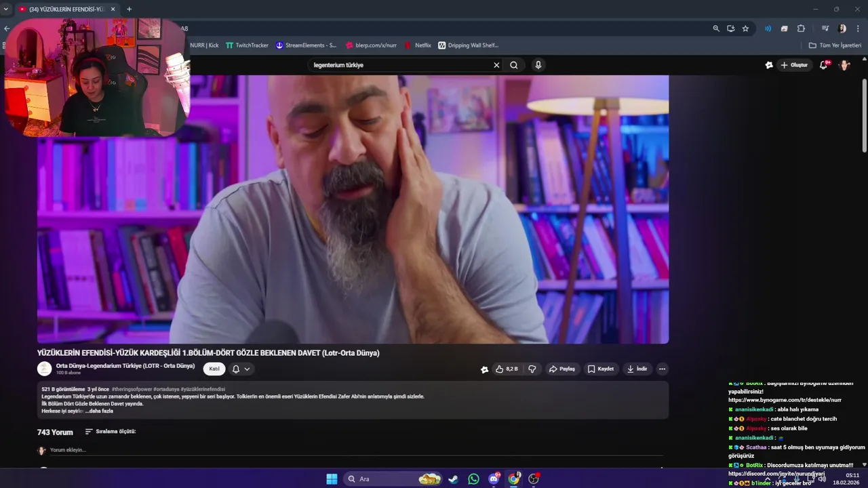Open channel notification bell dropdown

(241, 369)
